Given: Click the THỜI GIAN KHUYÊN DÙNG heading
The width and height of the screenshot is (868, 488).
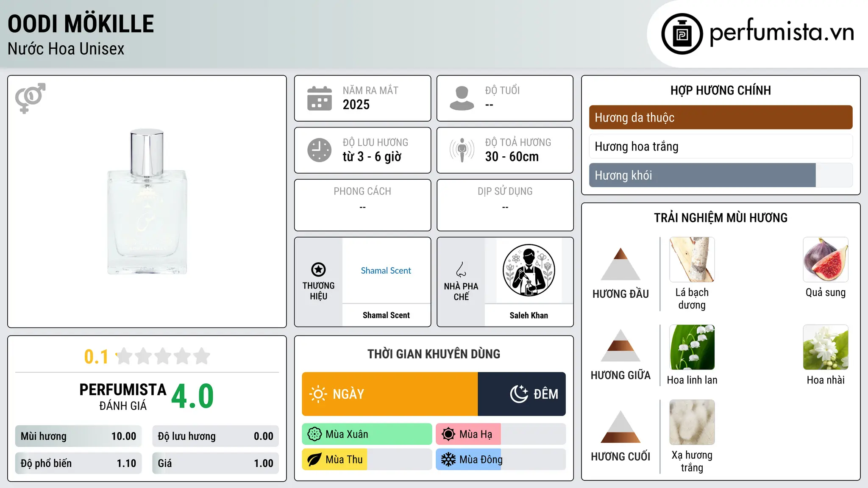Looking at the screenshot, I should (434, 354).
